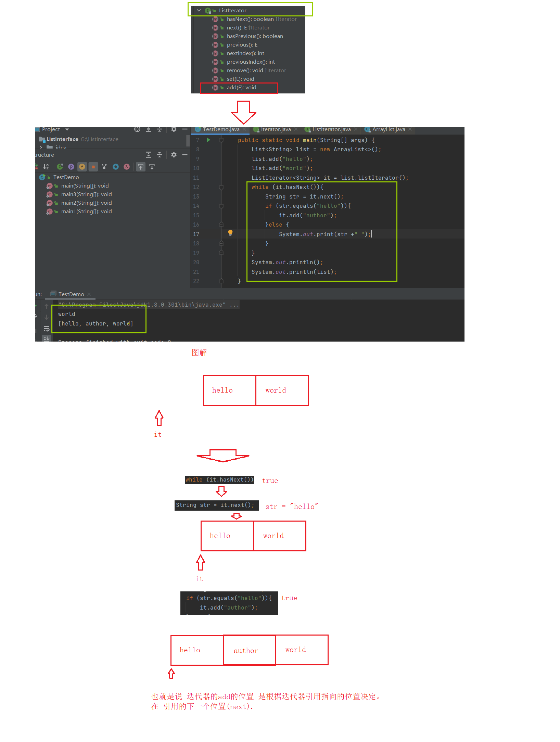Collapse main method fold marker at line 7

[221, 140]
